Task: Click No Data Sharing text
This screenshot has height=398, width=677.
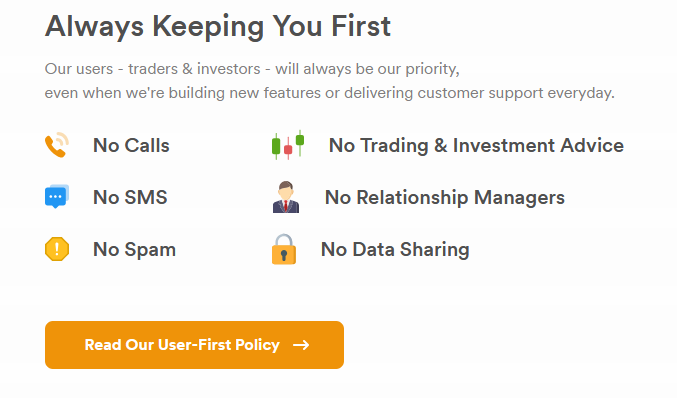Action: pyautogui.click(x=395, y=250)
